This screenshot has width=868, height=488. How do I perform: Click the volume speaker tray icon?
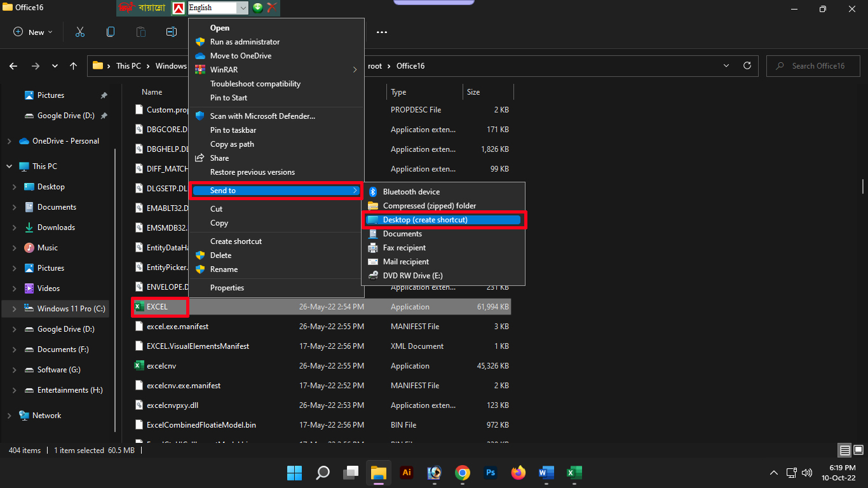point(807,473)
